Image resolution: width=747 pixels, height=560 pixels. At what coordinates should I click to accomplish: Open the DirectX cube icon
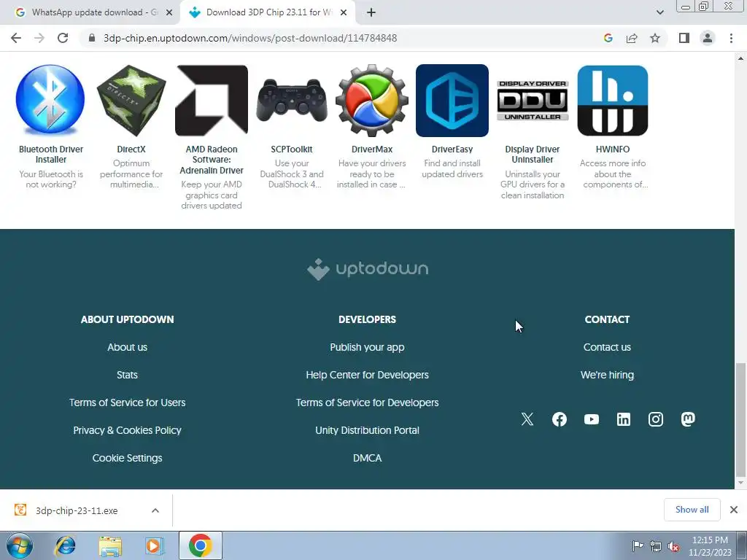tap(131, 100)
